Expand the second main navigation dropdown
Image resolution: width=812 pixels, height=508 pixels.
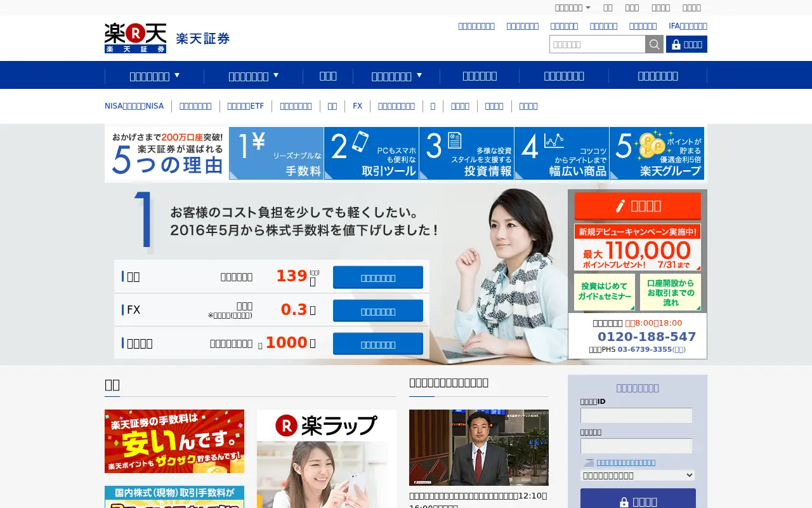[254, 76]
